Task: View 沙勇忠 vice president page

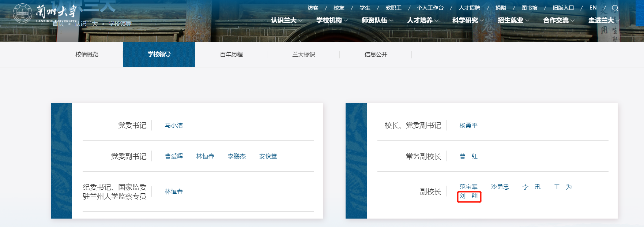Action: (500, 187)
